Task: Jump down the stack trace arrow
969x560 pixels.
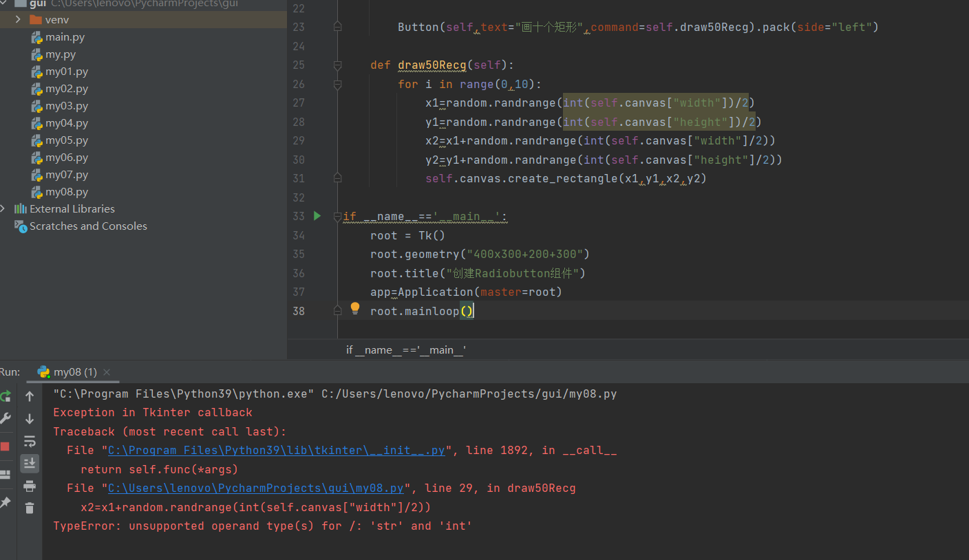Action: [30, 418]
